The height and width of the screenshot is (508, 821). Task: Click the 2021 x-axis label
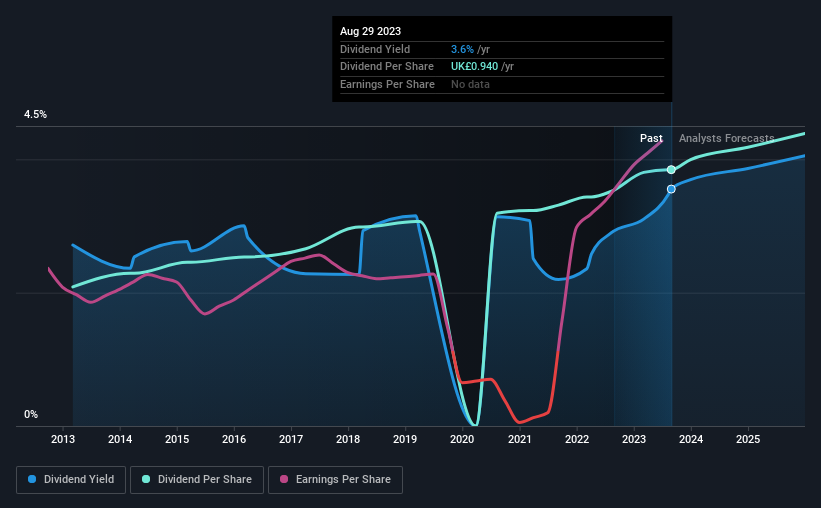[x=519, y=439]
